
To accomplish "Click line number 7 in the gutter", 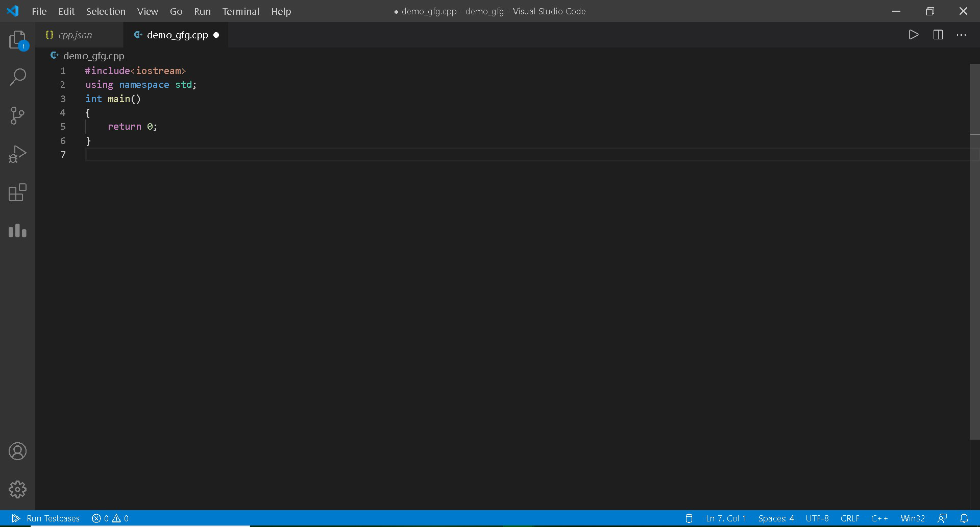I will (63, 154).
